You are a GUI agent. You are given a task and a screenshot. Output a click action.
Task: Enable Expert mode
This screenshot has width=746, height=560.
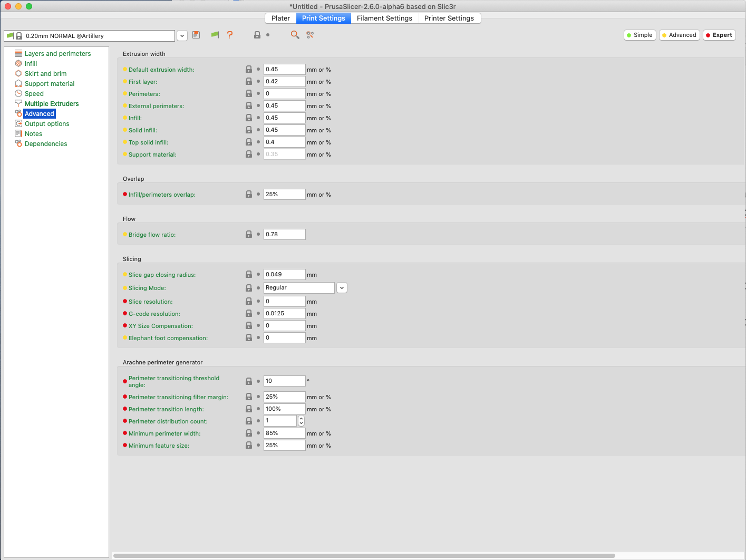point(719,35)
